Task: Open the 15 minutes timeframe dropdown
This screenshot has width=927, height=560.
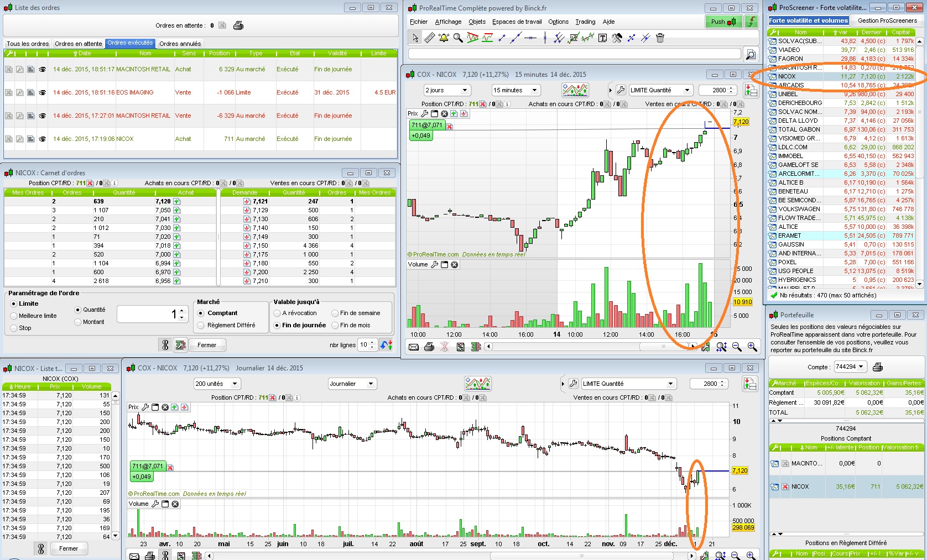Action: pyautogui.click(x=515, y=90)
